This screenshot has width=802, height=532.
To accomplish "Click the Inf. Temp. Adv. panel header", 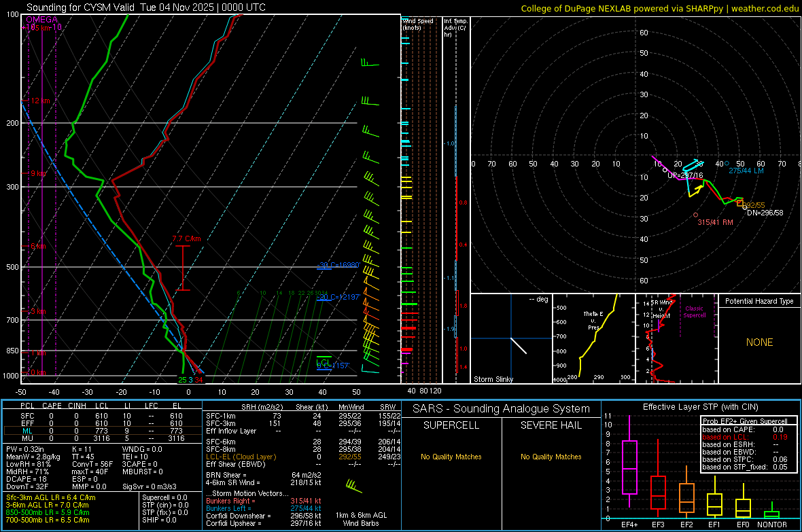I will (x=455, y=28).
